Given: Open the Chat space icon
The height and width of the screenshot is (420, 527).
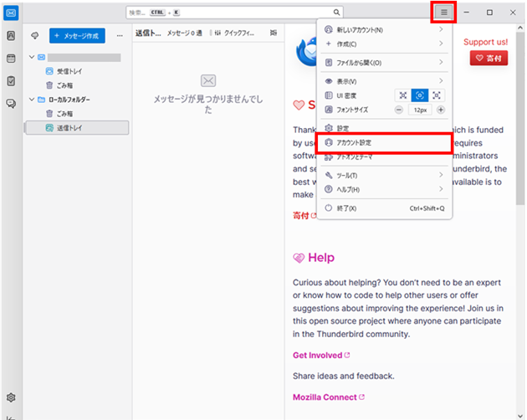Looking at the screenshot, I should [x=11, y=104].
